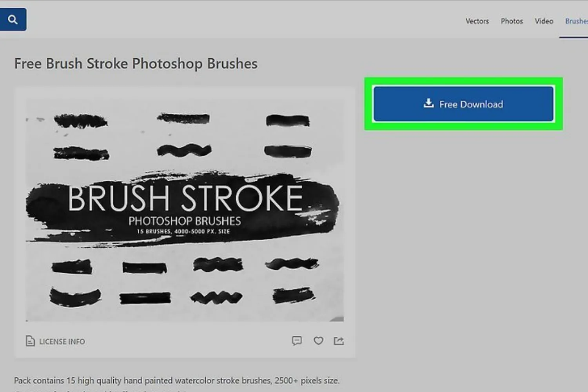Select the Video navigation item
This screenshot has height=392, width=588.
pyautogui.click(x=544, y=21)
